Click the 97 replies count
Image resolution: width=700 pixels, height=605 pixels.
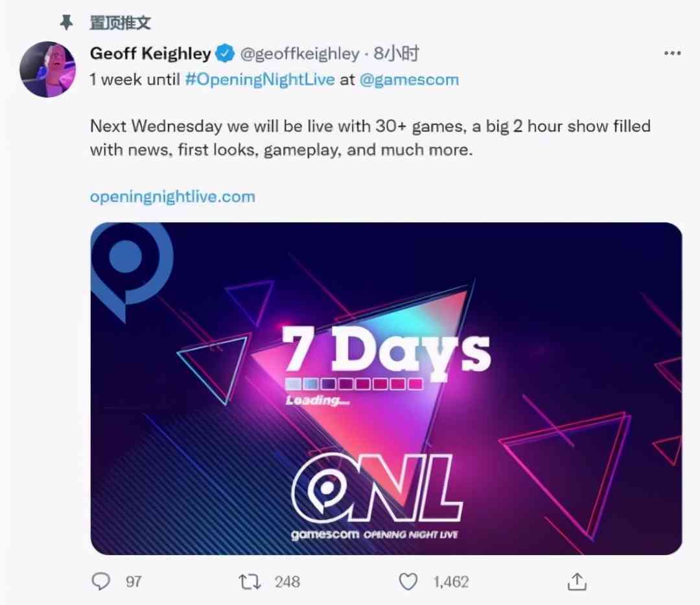134,582
